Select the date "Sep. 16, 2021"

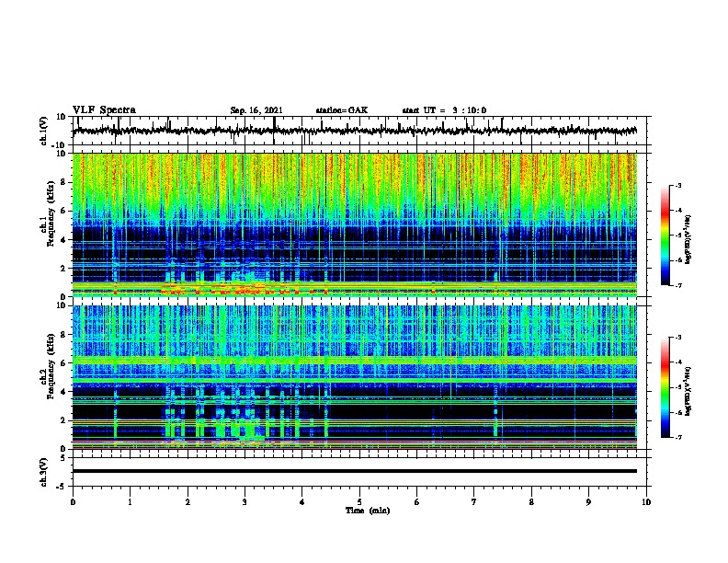tap(256, 110)
